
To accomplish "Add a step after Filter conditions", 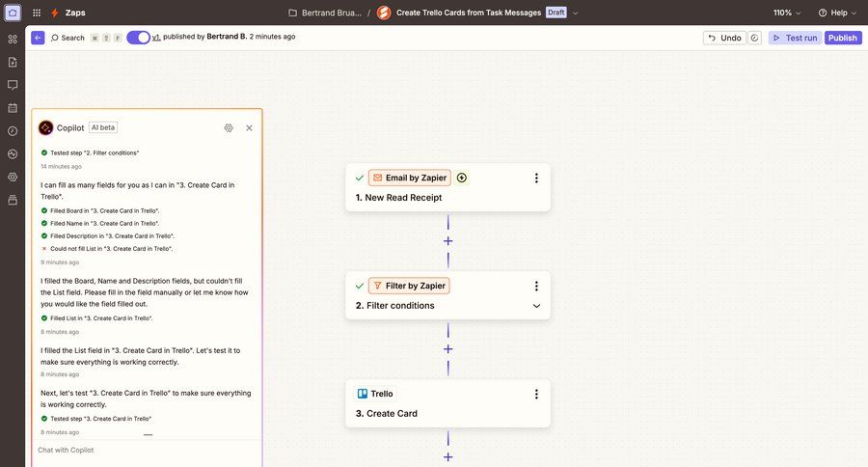I will coord(448,349).
